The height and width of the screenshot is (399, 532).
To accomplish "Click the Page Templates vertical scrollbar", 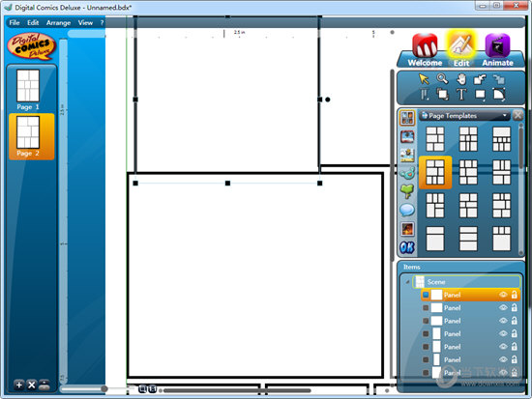I will coord(521,148).
